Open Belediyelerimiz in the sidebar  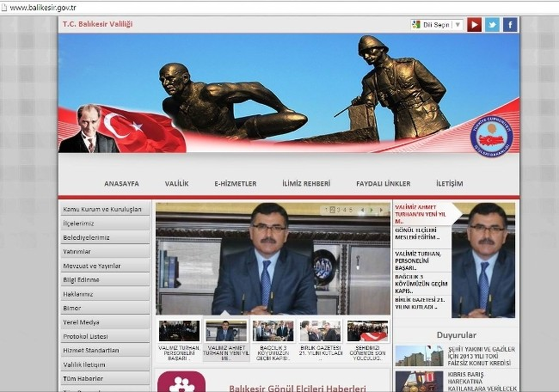click(105, 237)
